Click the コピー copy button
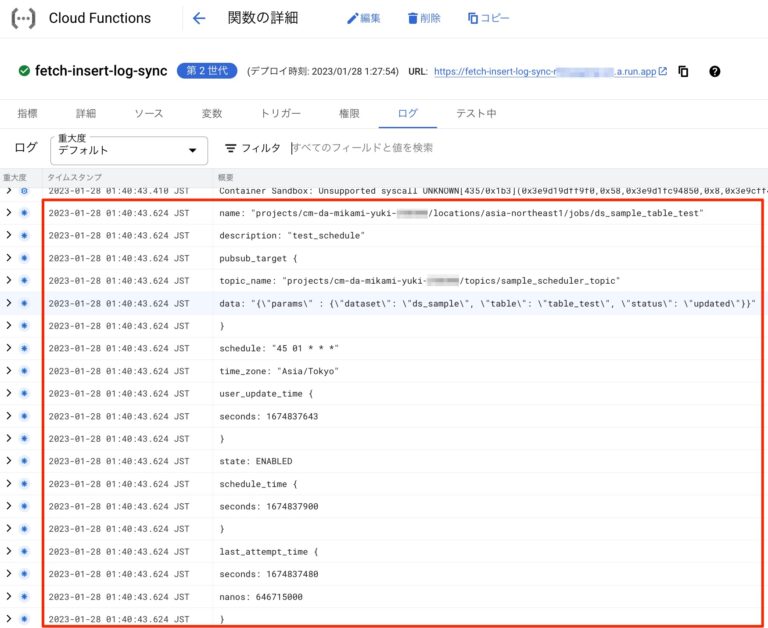Screen dimensions: 768x628 (488, 18)
